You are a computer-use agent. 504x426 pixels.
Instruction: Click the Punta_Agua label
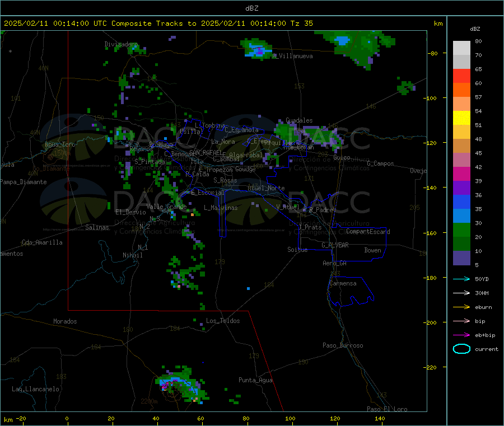(x=255, y=381)
